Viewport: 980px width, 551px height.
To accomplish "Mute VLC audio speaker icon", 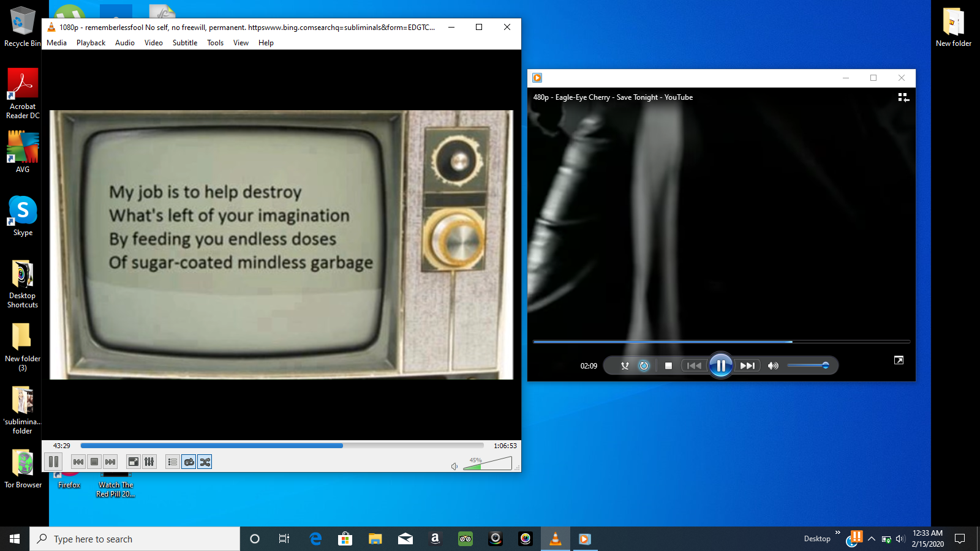I will (454, 467).
